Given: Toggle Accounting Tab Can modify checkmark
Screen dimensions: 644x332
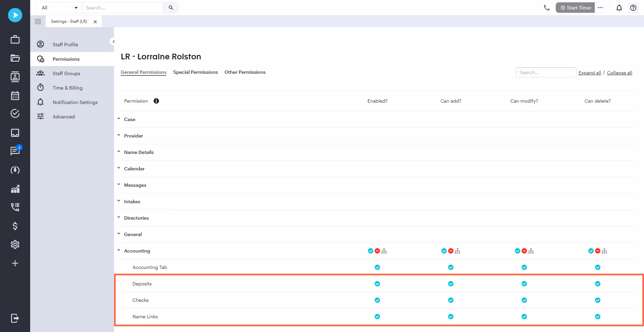Looking at the screenshot, I should pyautogui.click(x=524, y=267).
